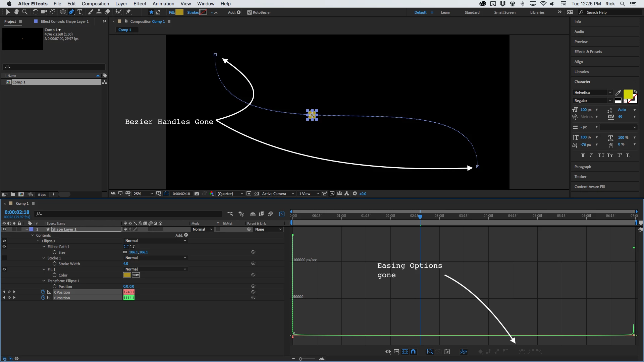
Task: Take snapshot with camera icon
Action: (197, 194)
